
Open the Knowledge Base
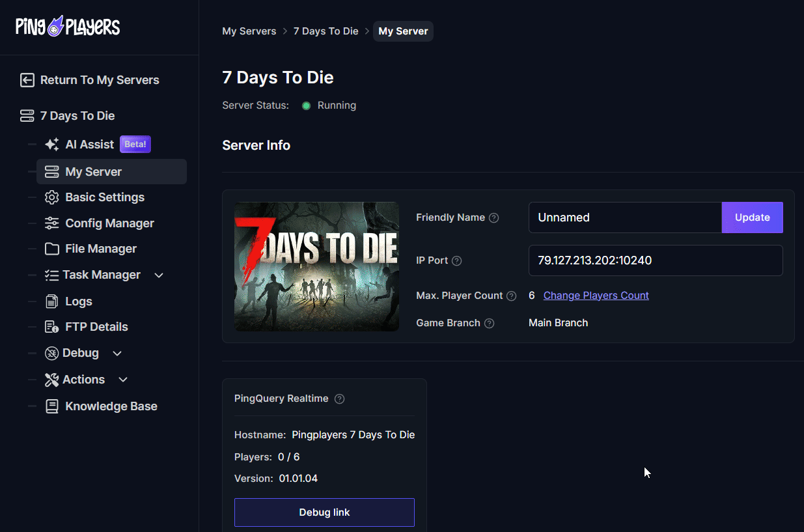111,406
